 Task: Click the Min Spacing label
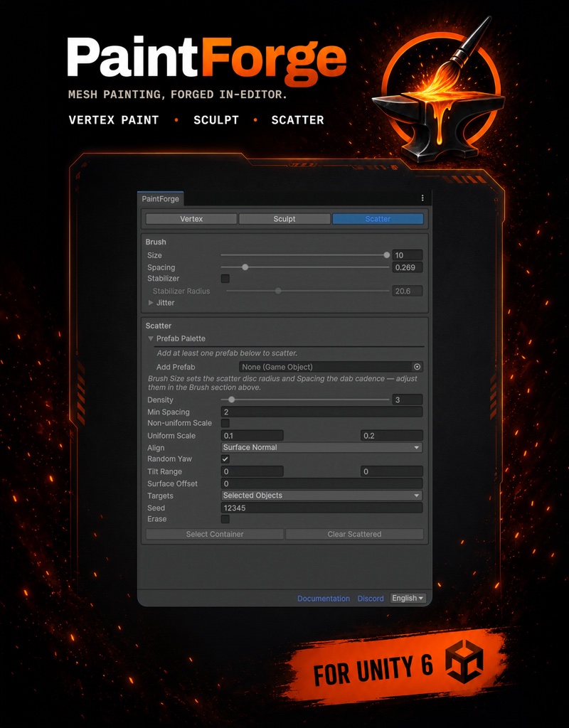click(x=168, y=412)
